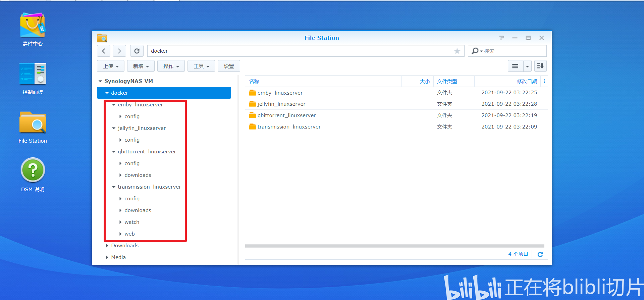Click the transmission_linuxserver folder icon in file list
This screenshot has width=644, height=300.
253,127
